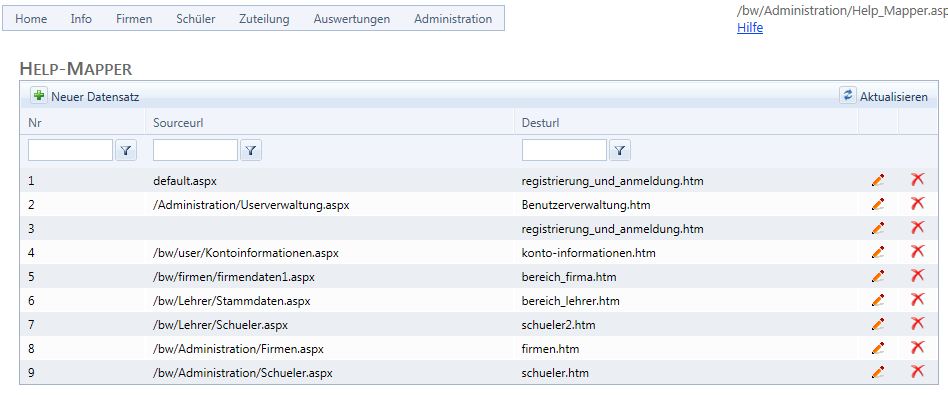Screen dimensions: 948x395
Task: Edit row 1 default.aspx with pencil icon
Action: pos(878,180)
